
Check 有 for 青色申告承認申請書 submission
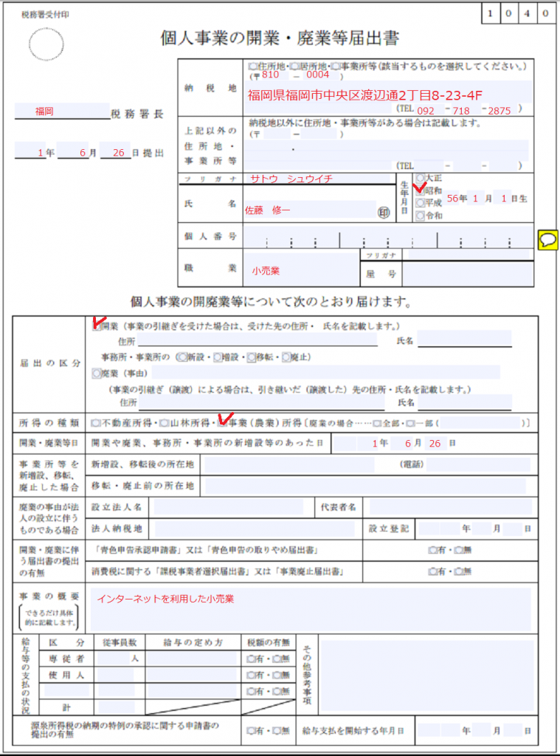click(x=432, y=550)
